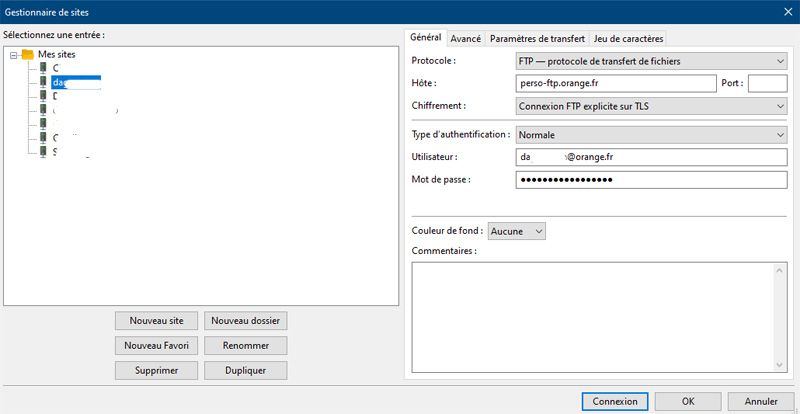Click inside the Commentaires text area
The height and width of the screenshot is (414, 800).
pos(594,315)
